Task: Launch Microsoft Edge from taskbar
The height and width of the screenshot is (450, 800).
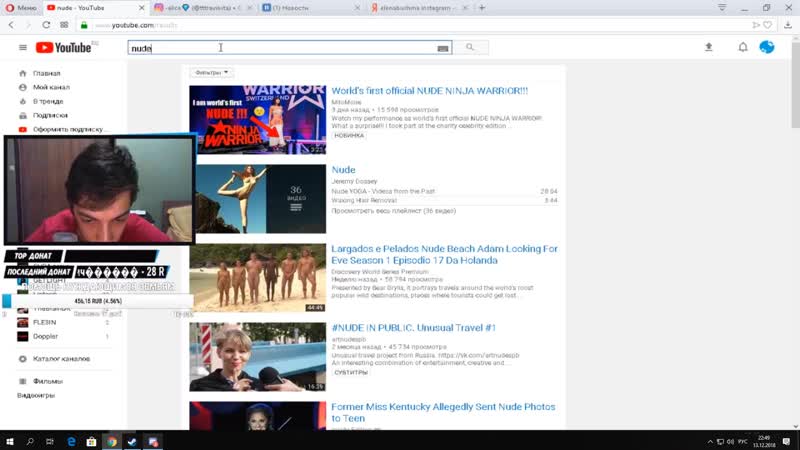Action: coord(71,441)
